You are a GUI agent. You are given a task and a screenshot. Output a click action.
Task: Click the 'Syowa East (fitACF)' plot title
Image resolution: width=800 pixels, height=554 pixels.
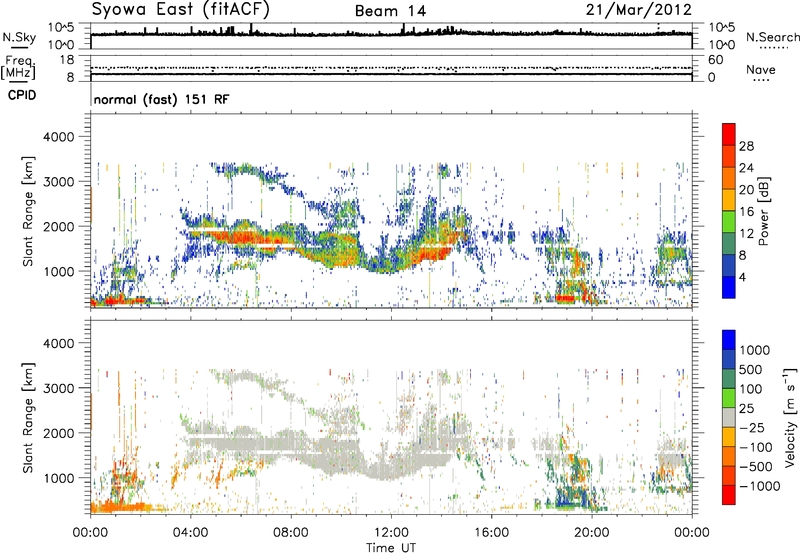coord(180,9)
